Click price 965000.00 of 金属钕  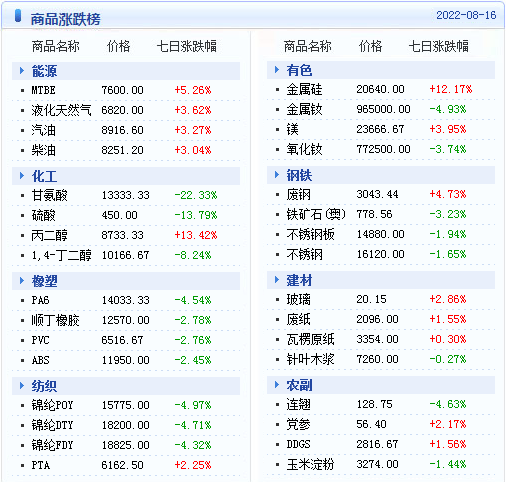[x=383, y=109]
